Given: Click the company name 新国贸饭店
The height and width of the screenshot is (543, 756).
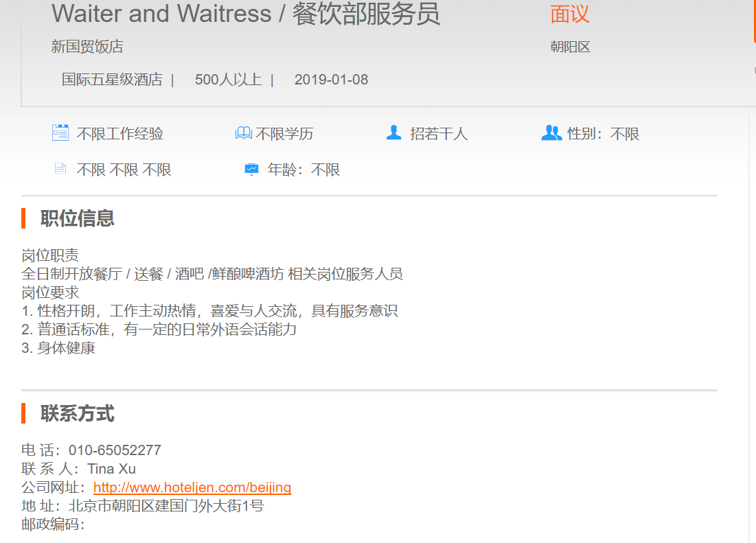Looking at the screenshot, I should tap(87, 47).
